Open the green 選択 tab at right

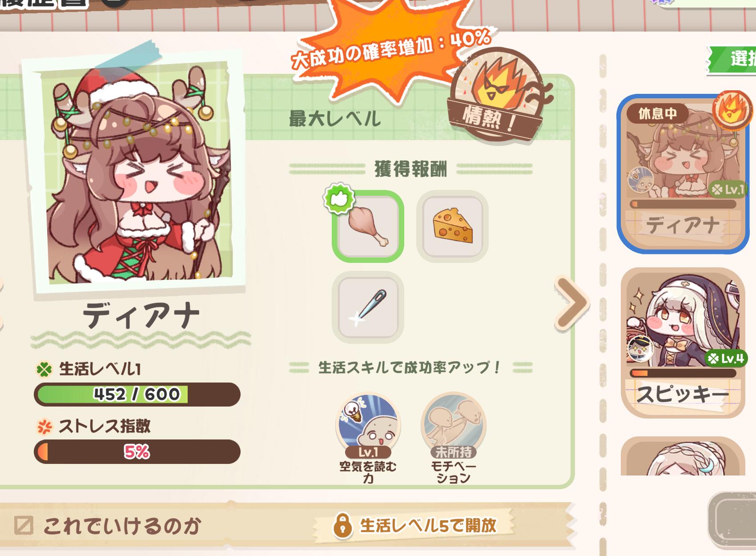[x=732, y=59]
